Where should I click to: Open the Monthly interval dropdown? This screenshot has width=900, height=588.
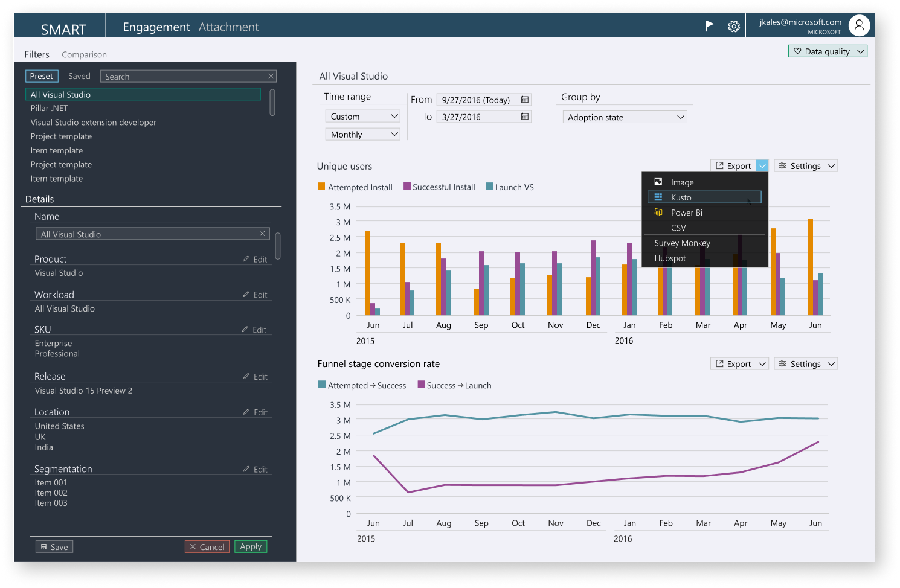click(362, 134)
